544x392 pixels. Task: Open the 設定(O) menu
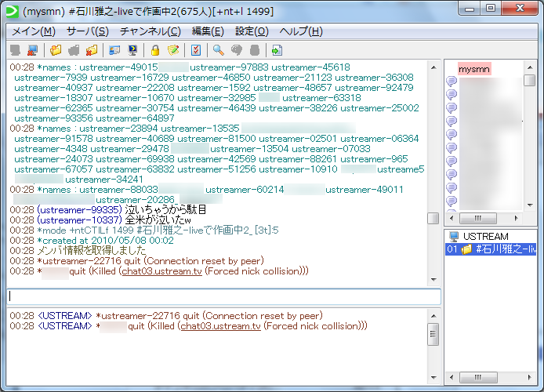tap(252, 31)
